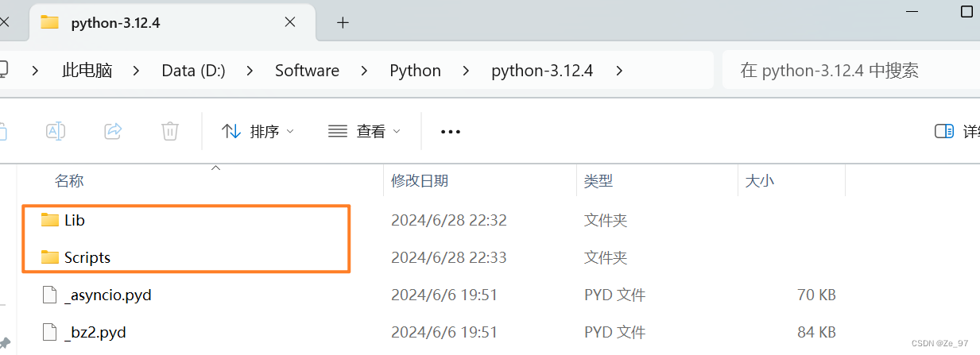Click the 此电脑 breadcrumb
Viewport: 980px width, 355px height.
tap(87, 71)
